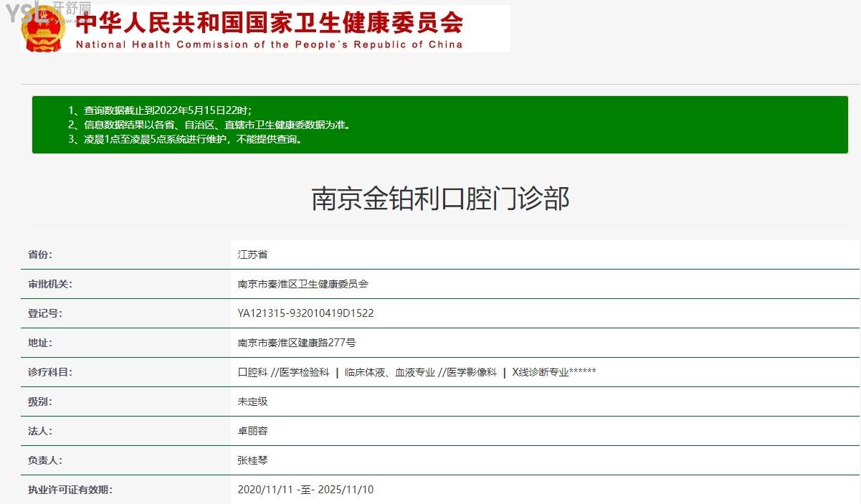Click the 地址 label
The height and width of the screenshot is (504, 861).
tap(40, 343)
